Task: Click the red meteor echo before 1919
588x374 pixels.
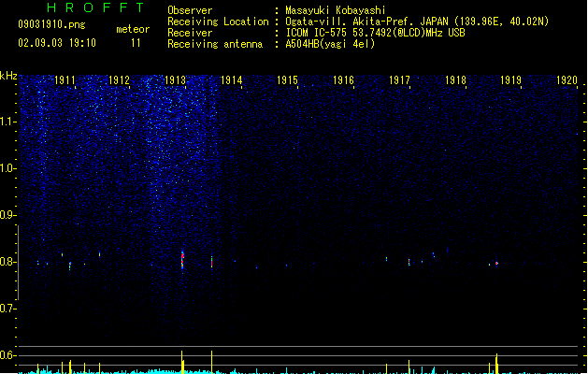Action: coord(496,264)
